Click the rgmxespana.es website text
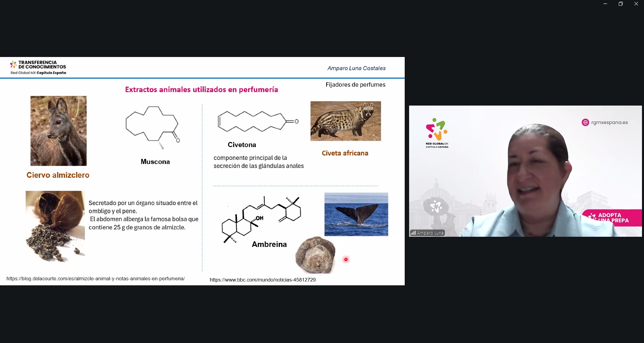Screen dimensions: 644x343 (x=610, y=122)
